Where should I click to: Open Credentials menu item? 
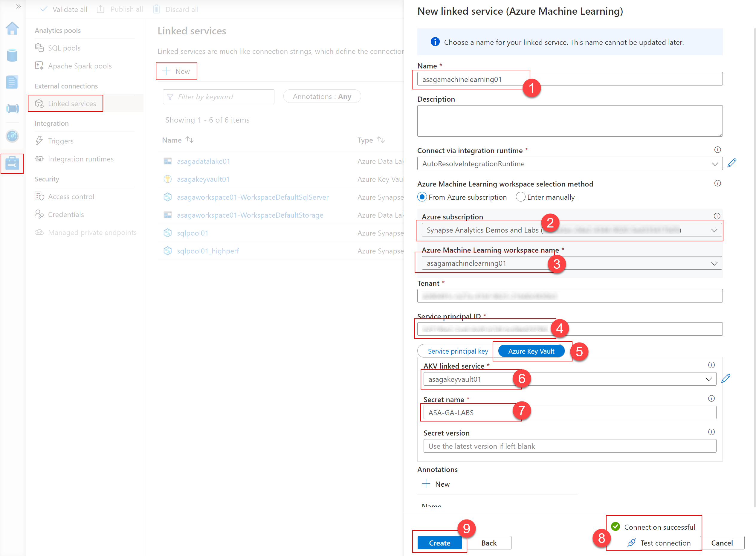tap(59, 214)
